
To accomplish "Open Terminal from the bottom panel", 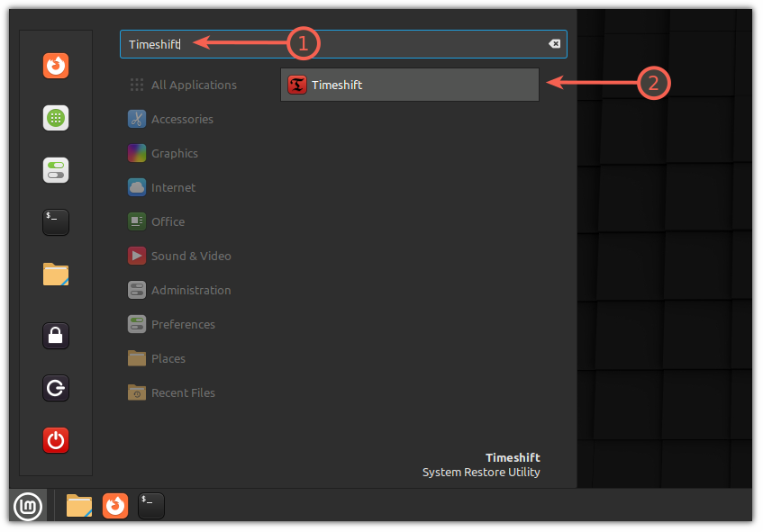I will tap(151, 506).
